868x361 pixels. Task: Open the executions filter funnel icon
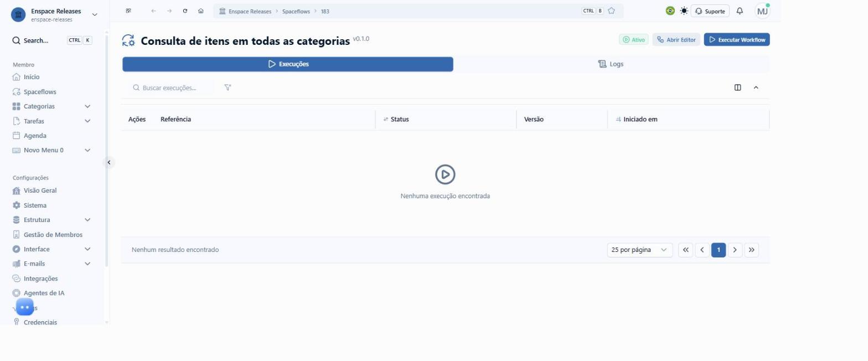pyautogui.click(x=228, y=87)
